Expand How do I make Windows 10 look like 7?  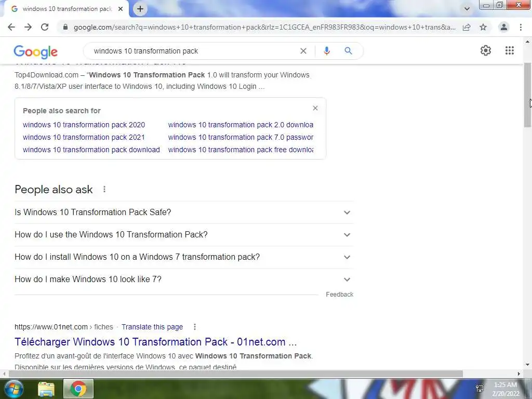tap(184, 280)
